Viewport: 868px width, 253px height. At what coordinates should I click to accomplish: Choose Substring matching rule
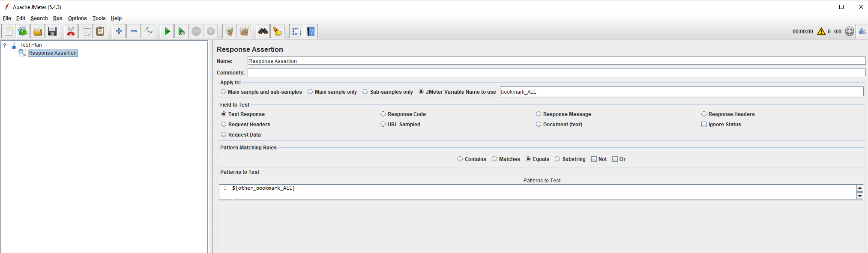(x=570, y=159)
